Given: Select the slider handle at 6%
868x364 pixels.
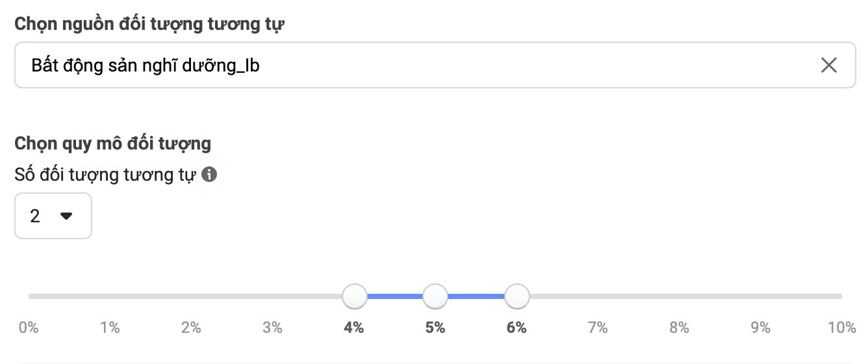Looking at the screenshot, I should coord(517,296).
